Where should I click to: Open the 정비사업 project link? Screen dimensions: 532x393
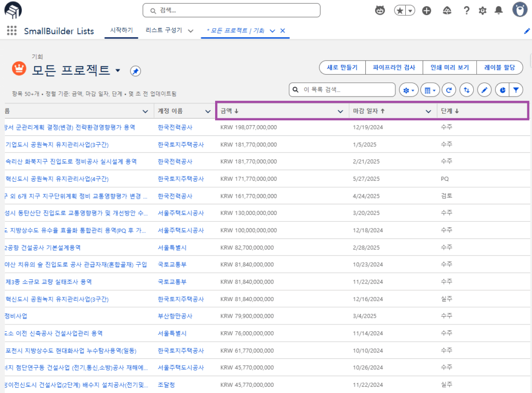[16, 316]
